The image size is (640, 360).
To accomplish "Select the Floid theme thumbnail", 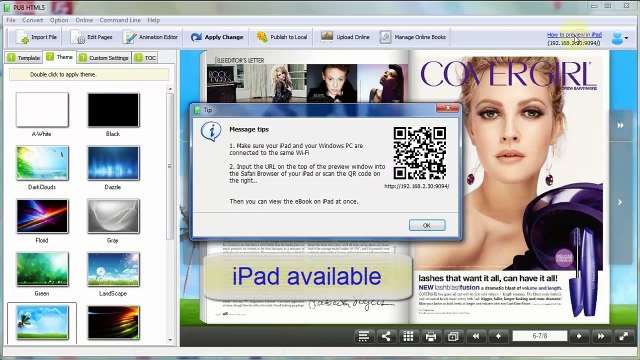I will 42,216.
